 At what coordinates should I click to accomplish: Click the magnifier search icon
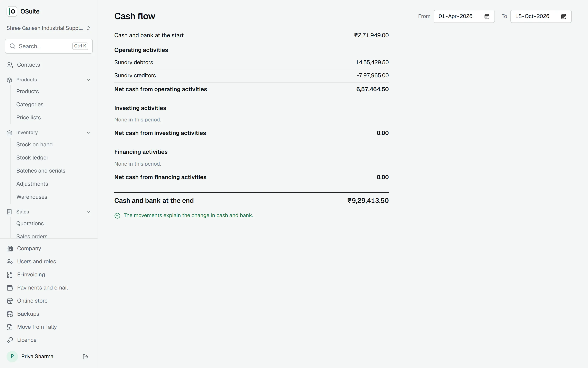(12, 46)
